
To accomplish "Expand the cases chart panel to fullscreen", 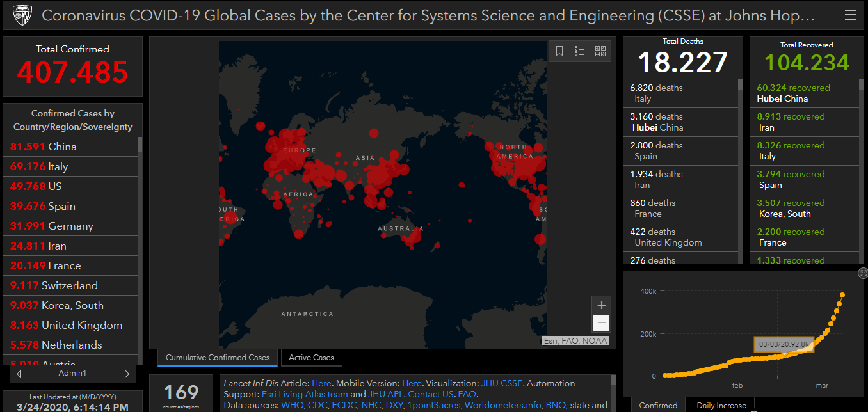I will (863, 274).
